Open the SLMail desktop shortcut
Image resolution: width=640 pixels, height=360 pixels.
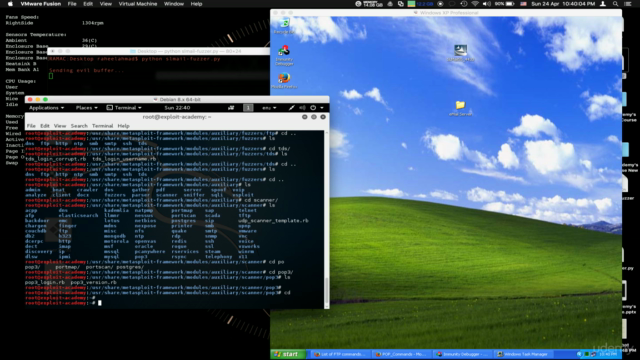[460, 53]
